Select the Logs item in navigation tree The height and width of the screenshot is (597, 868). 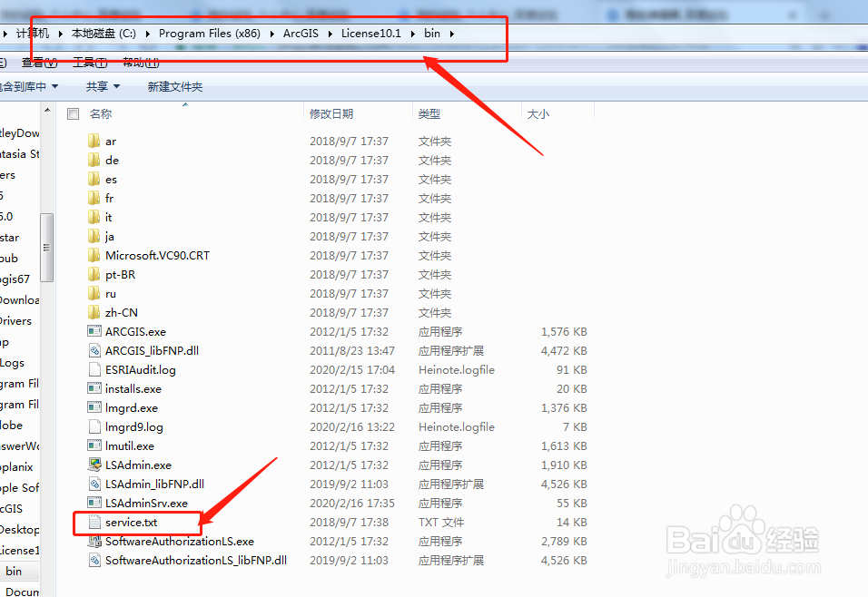[x=12, y=362]
